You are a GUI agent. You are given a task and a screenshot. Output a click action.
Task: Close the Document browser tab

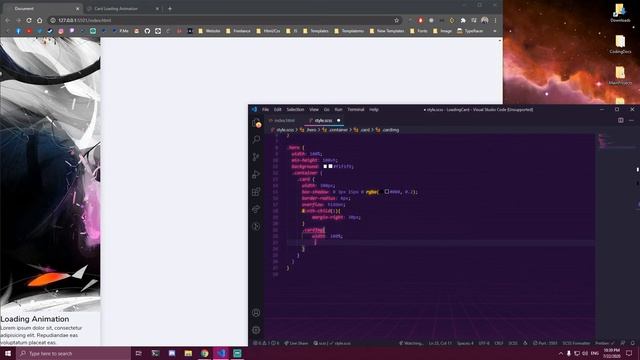point(78,9)
